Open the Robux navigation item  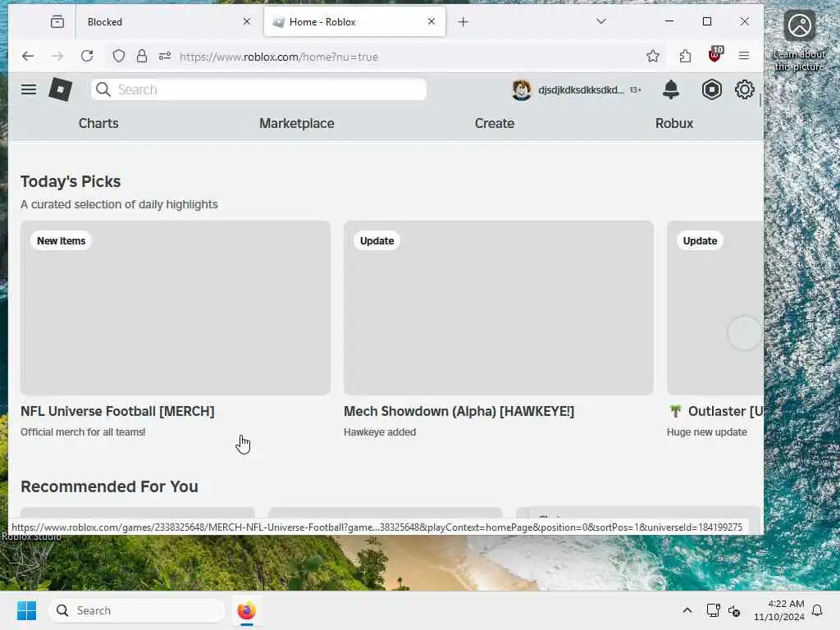point(674,123)
